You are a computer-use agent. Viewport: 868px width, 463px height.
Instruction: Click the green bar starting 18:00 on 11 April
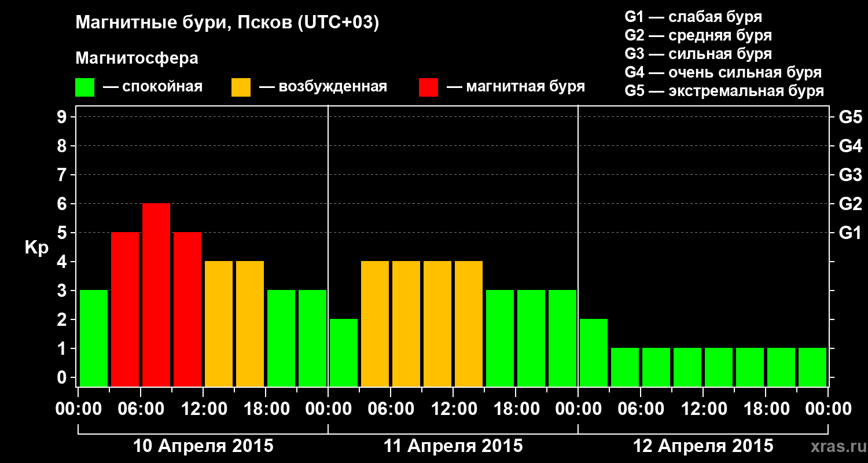pos(531,338)
